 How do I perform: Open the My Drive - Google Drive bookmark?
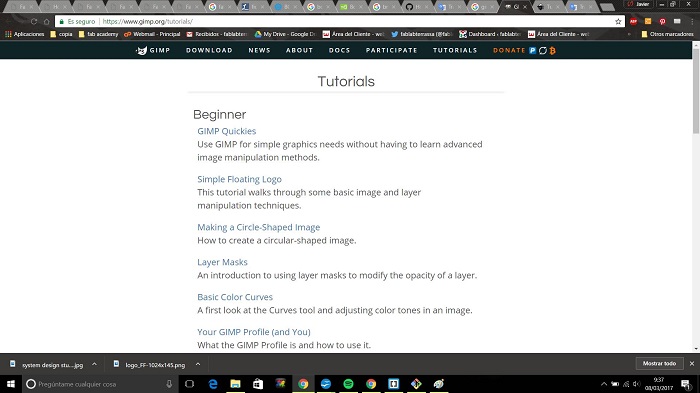[x=285, y=34]
